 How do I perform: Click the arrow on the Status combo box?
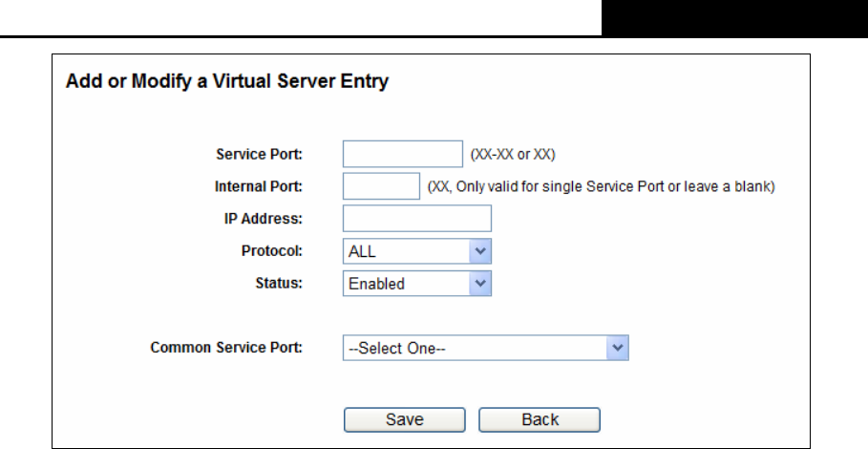(480, 283)
